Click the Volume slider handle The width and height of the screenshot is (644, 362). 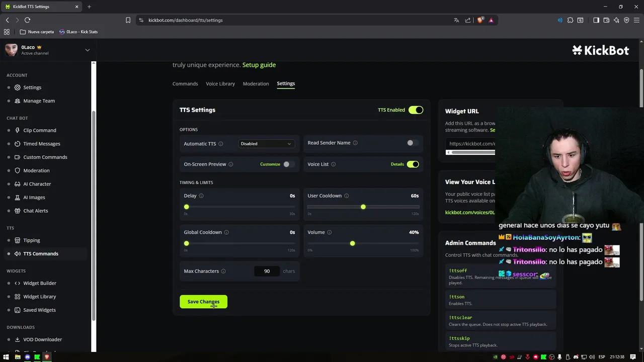pyautogui.click(x=352, y=243)
